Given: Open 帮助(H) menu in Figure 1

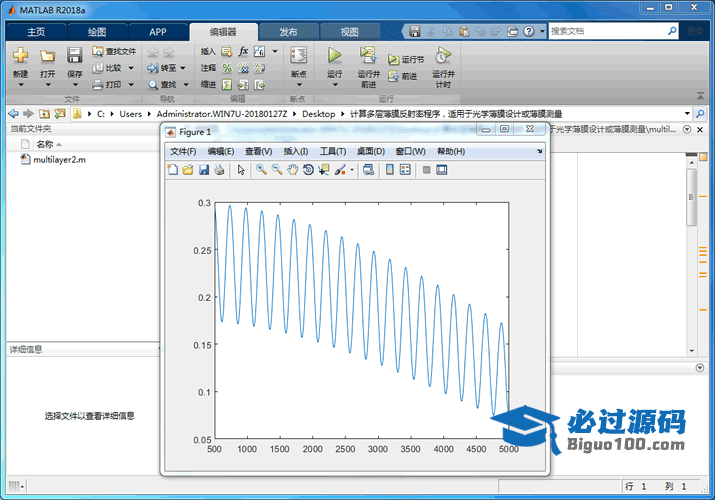Looking at the screenshot, I should [451, 151].
